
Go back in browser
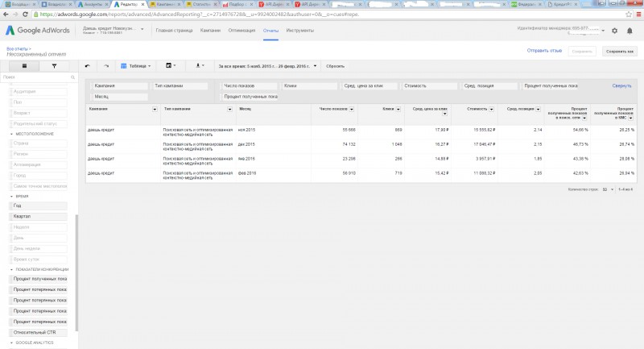(6, 14)
